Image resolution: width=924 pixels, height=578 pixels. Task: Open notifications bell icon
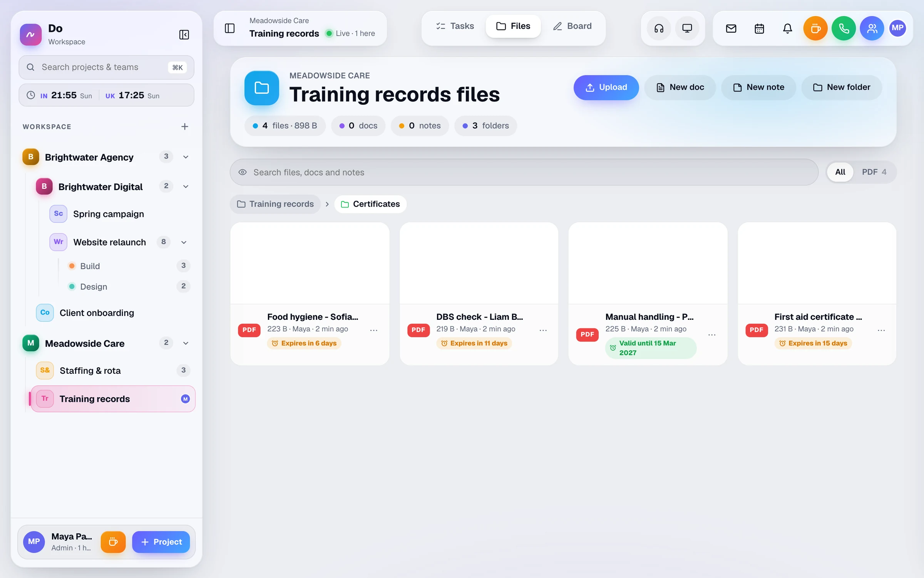788,28
